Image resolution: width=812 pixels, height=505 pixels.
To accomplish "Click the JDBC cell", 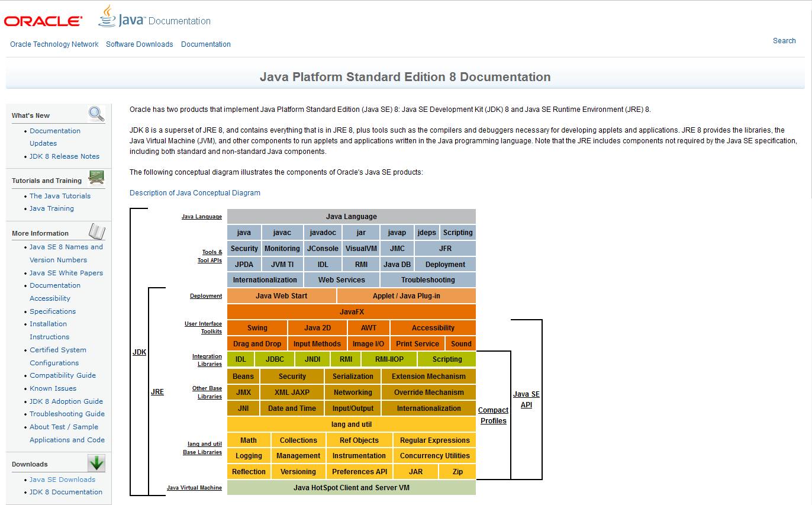I will 275,359.
